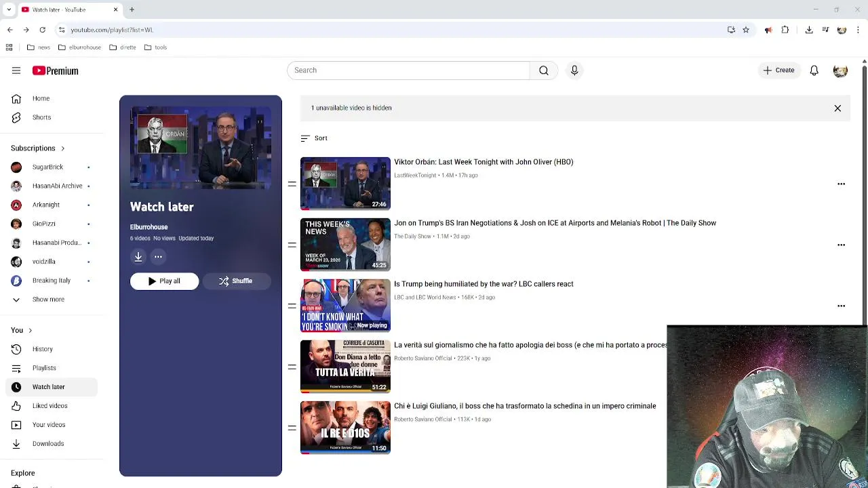Click the Create button
The height and width of the screenshot is (488, 868).
778,70
